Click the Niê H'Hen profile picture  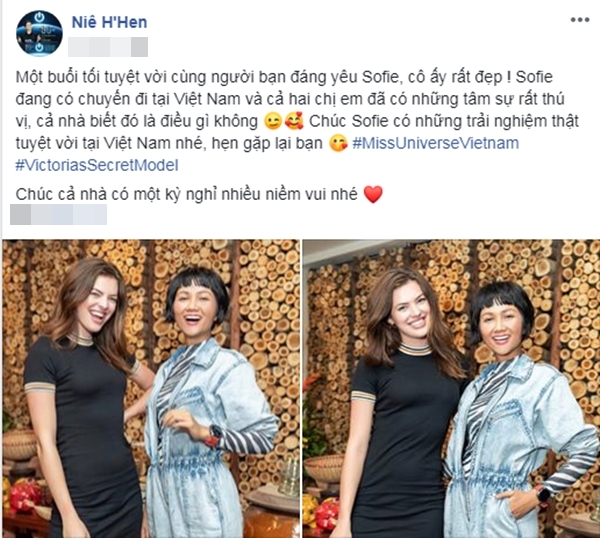[x=39, y=33]
